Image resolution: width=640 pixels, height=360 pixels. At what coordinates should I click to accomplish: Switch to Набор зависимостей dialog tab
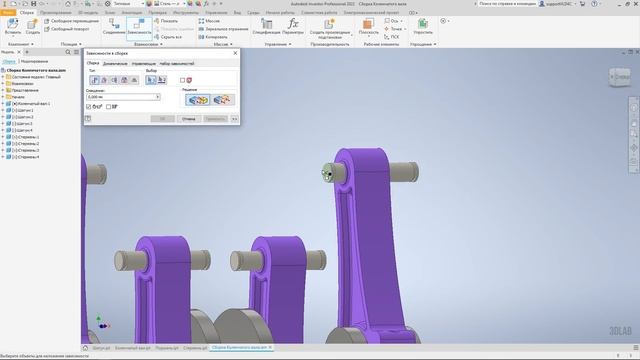pos(177,64)
